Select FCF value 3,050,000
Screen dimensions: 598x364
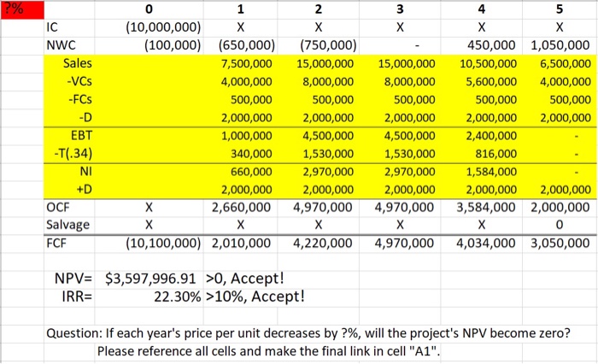(x=560, y=243)
